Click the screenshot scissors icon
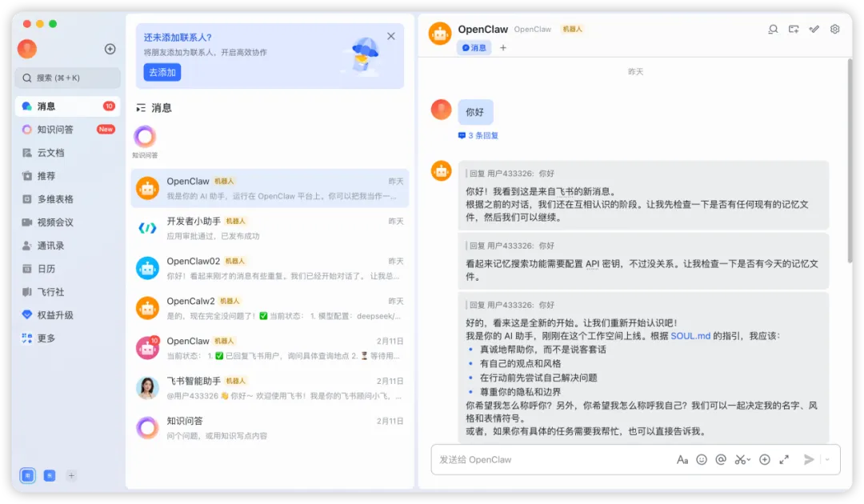864x504 pixels. pos(739,459)
